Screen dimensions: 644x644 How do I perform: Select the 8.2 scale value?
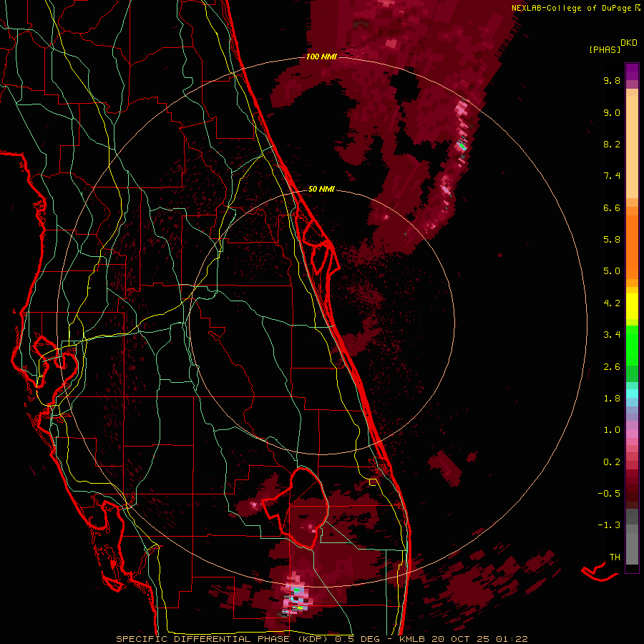(x=612, y=144)
